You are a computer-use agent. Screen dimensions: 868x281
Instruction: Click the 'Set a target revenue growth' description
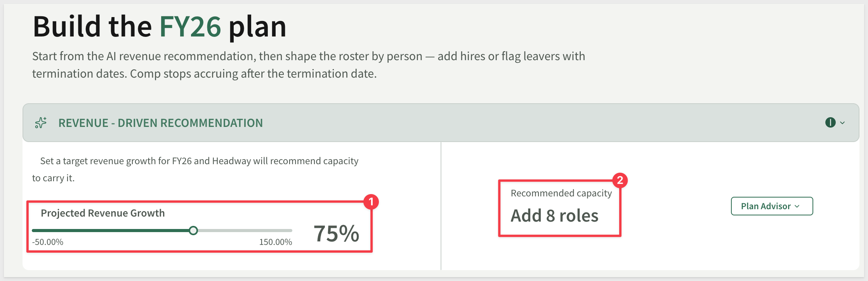point(195,170)
